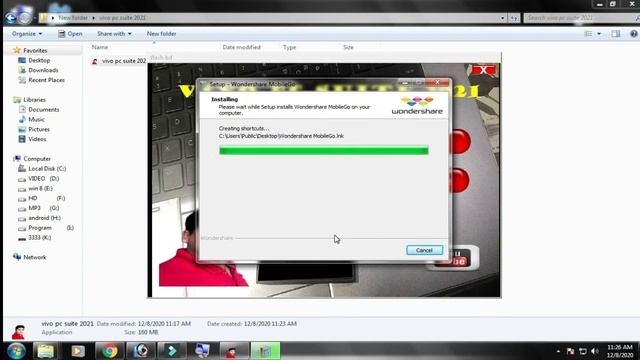Open the Organize menu

27,34
